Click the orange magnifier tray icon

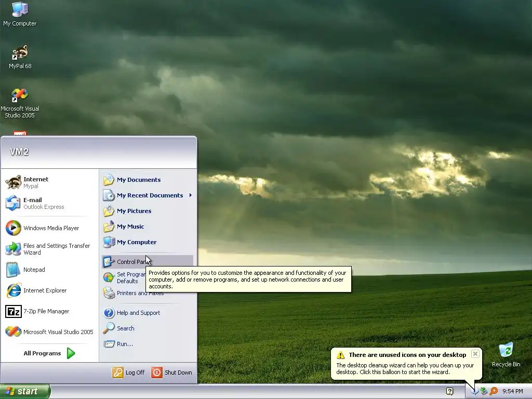pyautogui.click(x=494, y=391)
